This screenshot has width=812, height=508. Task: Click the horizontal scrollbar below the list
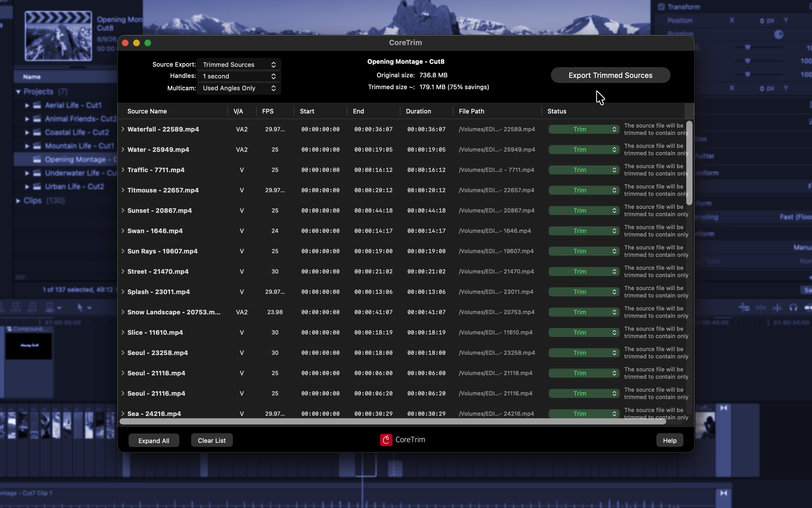pyautogui.click(x=392, y=422)
